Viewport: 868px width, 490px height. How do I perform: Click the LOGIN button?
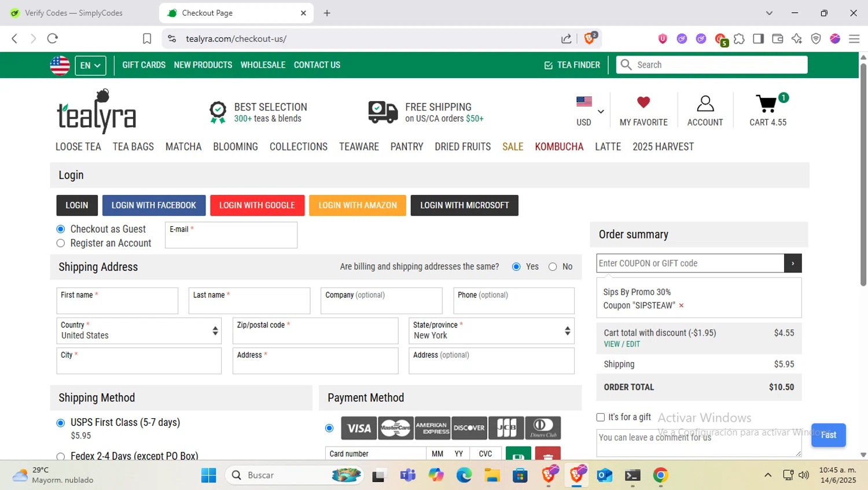(77, 205)
